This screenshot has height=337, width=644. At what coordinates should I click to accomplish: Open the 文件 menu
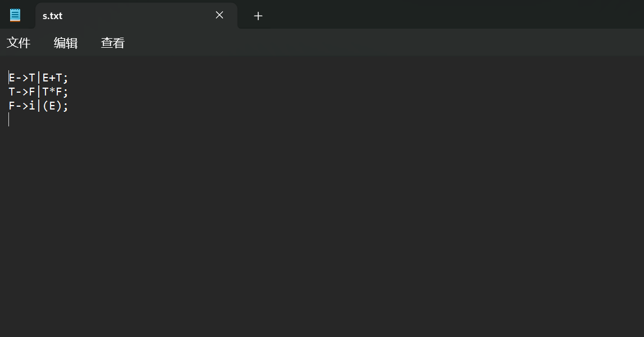pyautogui.click(x=19, y=43)
